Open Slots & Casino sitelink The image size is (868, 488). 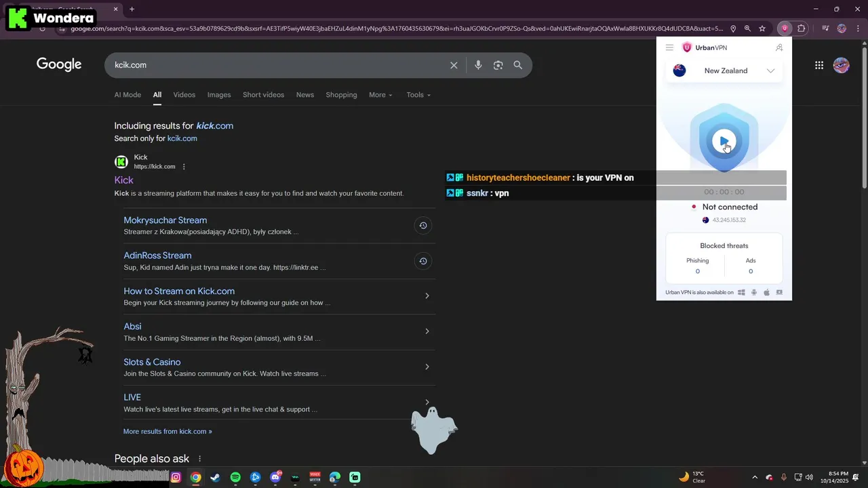point(152,362)
